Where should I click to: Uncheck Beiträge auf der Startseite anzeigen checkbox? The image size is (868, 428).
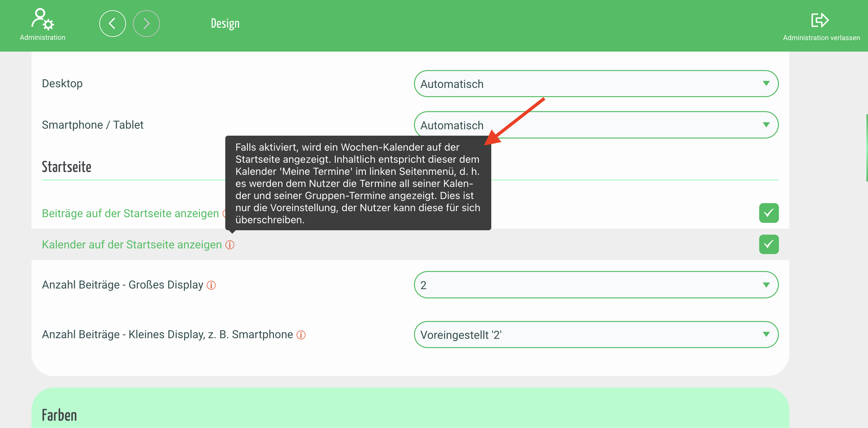pyautogui.click(x=769, y=213)
